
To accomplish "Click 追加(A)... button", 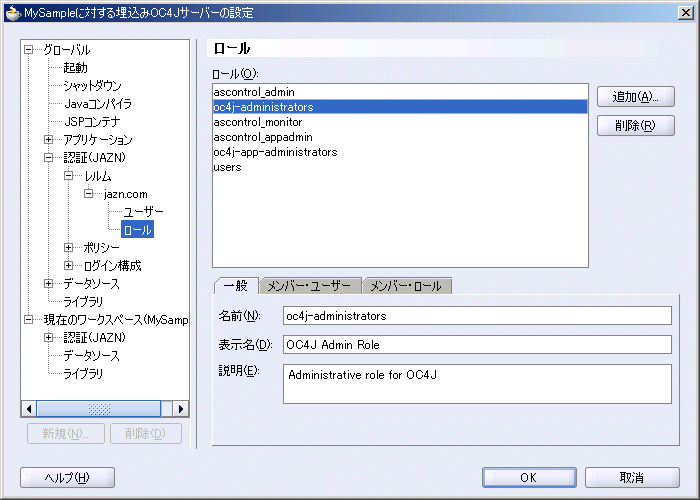I will 636,96.
